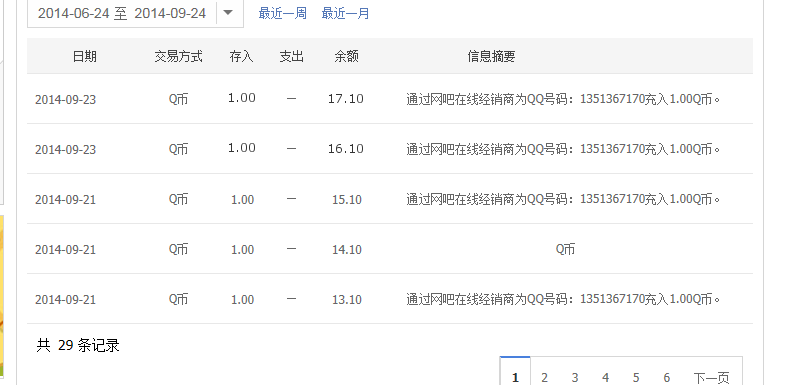The width and height of the screenshot is (790, 385).
Task: Click the deposit 1.00 in the 16.10 row
Action: 242,148
